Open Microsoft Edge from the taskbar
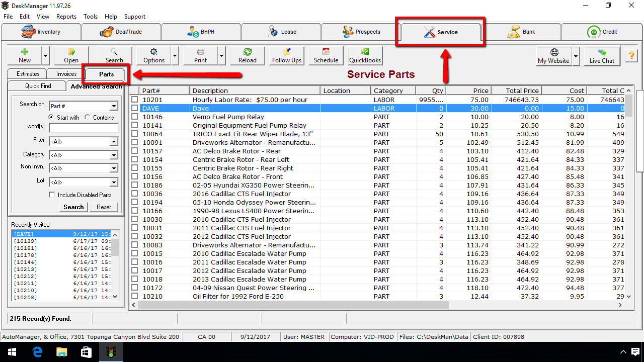The height and width of the screenshot is (362, 644). click(37, 352)
